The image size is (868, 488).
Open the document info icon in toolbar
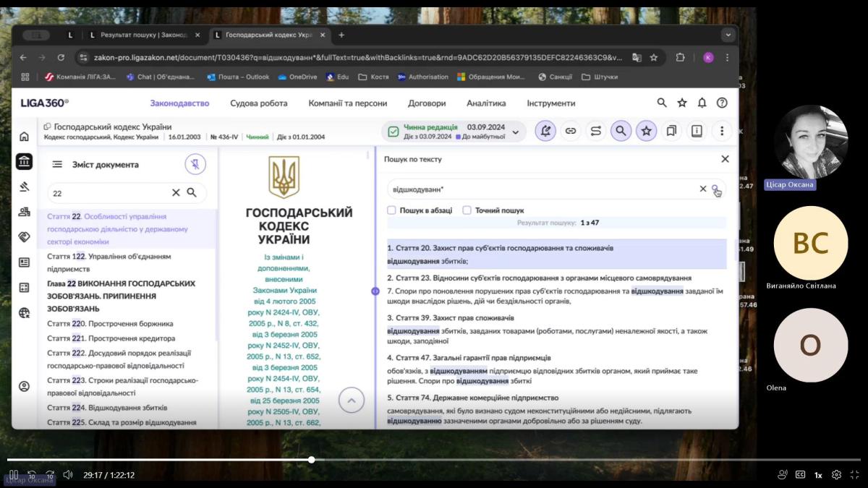click(697, 131)
